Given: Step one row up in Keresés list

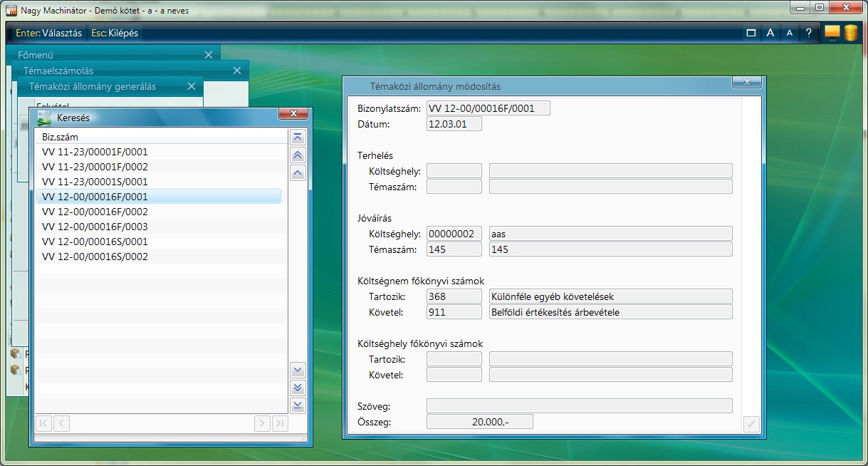Looking at the screenshot, I should (x=298, y=173).
